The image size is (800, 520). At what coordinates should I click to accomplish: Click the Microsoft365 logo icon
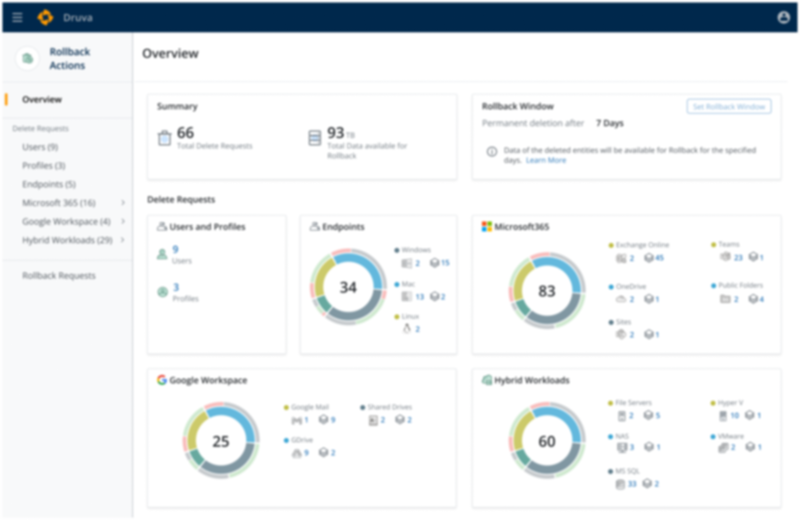[x=487, y=227]
